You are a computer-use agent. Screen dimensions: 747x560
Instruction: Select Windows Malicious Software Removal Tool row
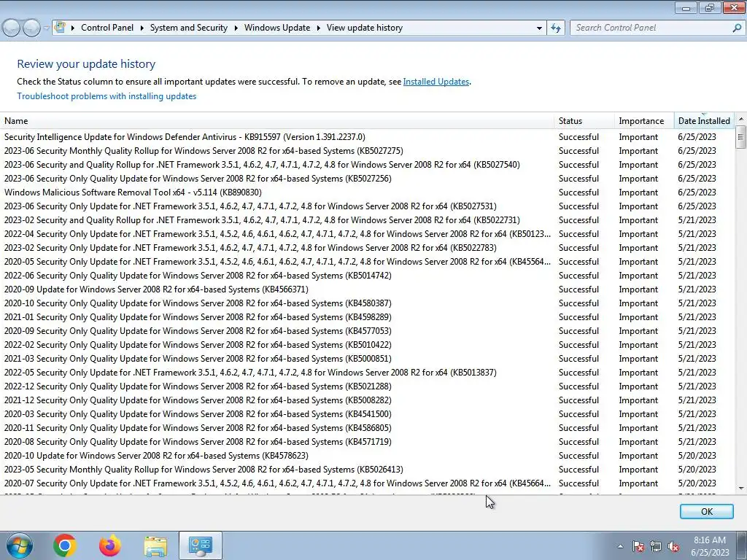(x=367, y=192)
